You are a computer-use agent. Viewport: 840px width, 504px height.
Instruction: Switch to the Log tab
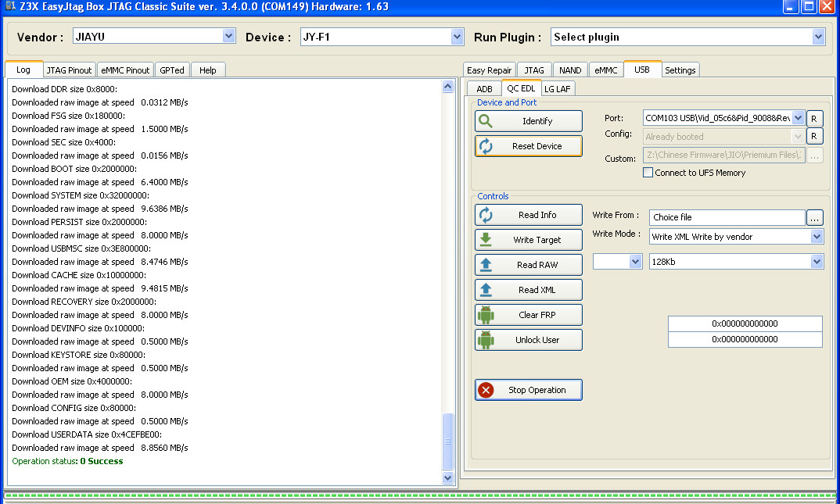[23, 70]
